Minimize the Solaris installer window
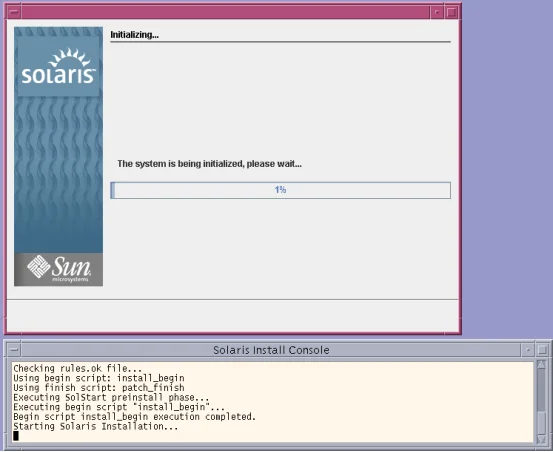Image resolution: width=553 pixels, height=452 pixels. [437, 12]
